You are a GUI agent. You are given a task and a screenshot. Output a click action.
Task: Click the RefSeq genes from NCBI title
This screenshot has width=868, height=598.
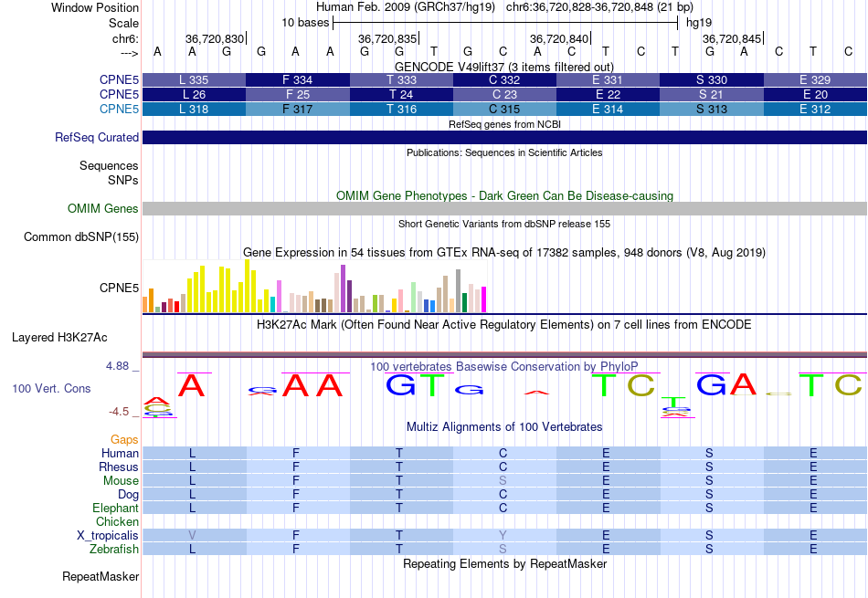click(x=504, y=124)
